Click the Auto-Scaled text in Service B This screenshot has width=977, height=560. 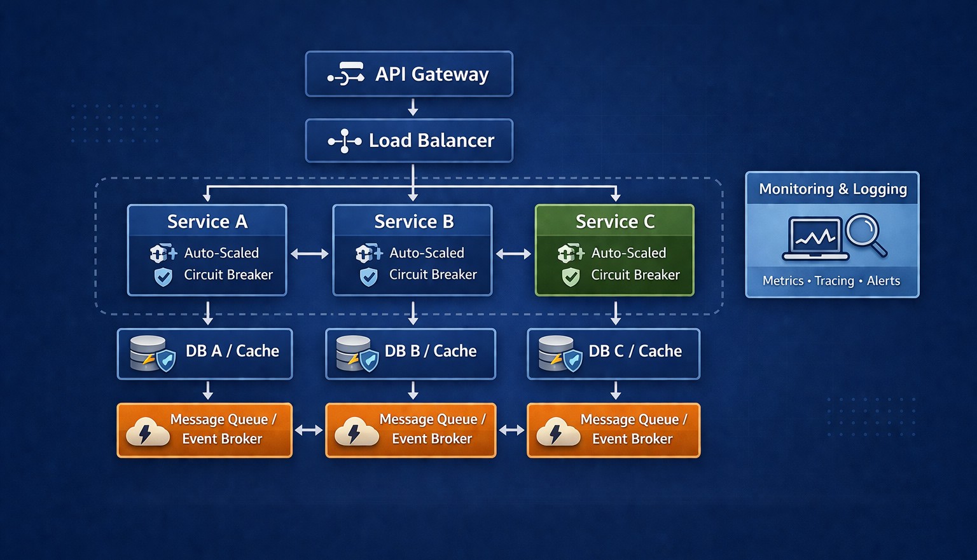427,253
